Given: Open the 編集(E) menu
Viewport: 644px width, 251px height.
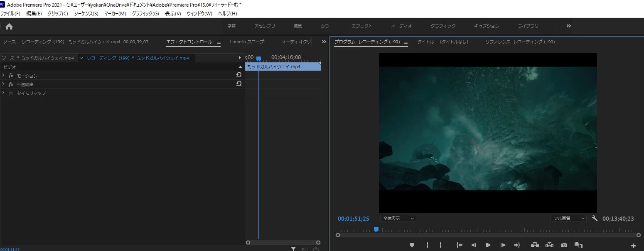Looking at the screenshot, I should click(34, 14).
